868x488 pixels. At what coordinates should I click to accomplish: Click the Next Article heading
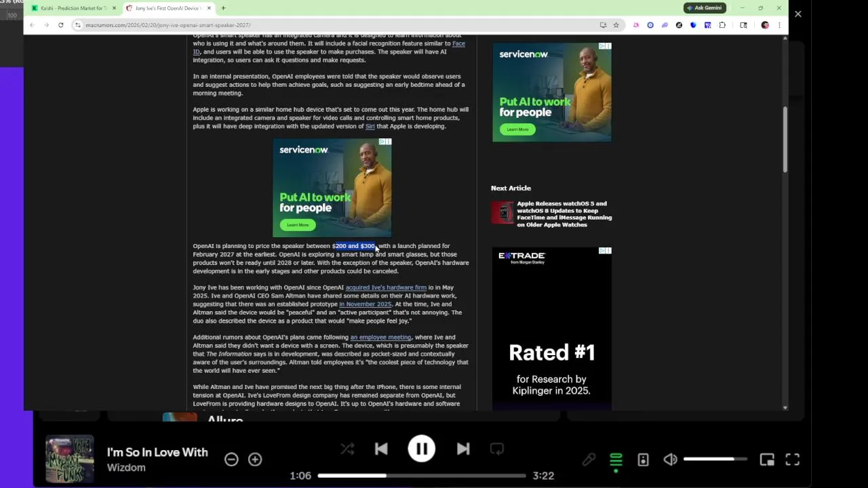tap(511, 188)
